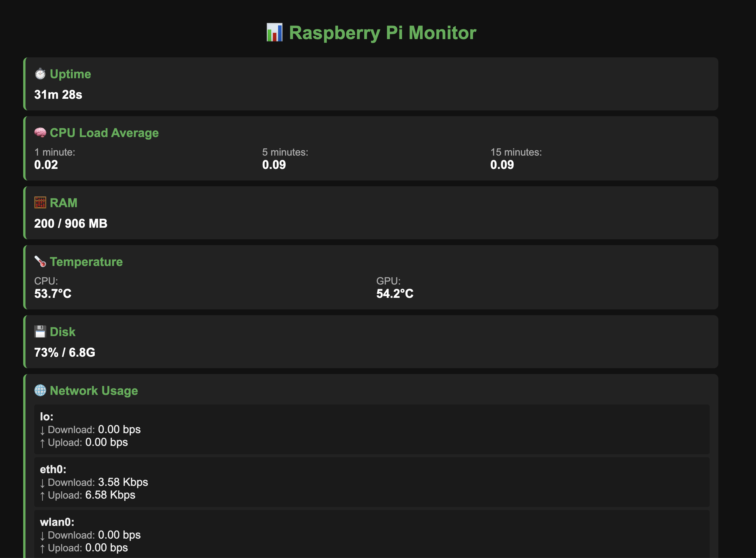Click the 15 minutes load average value
This screenshot has width=756, height=558.
(x=501, y=165)
